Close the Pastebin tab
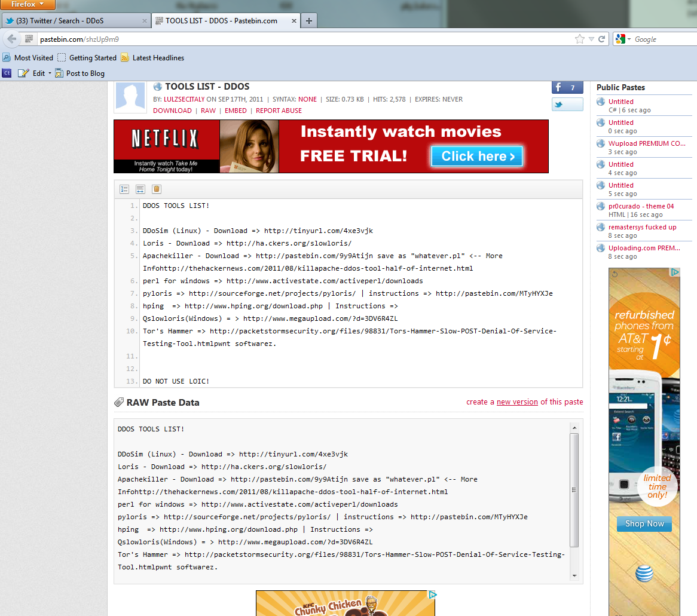The width and height of the screenshot is (697, 616). 294,21
